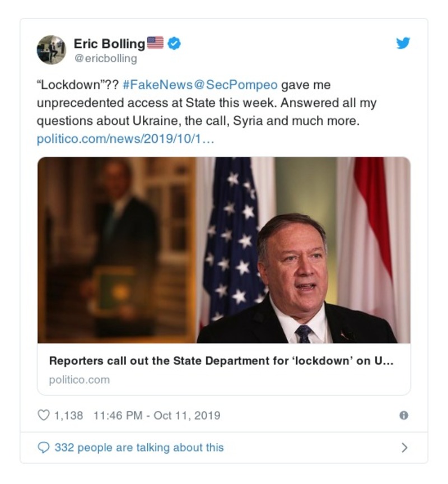Click the politico.com domain under the headline
Viewport: 448px width, 484px height.
pos(79,380)
